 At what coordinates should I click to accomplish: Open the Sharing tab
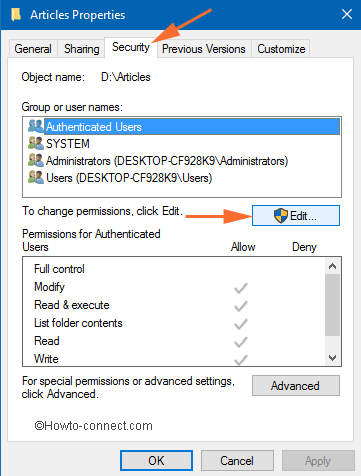click(82, 49)
